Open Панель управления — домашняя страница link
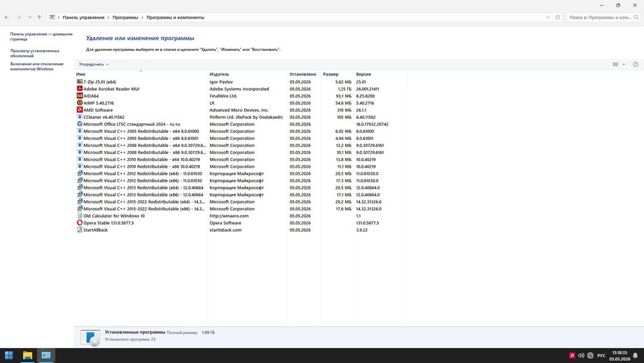The height and width of the screenshot is (363, 644). point(41,37)
